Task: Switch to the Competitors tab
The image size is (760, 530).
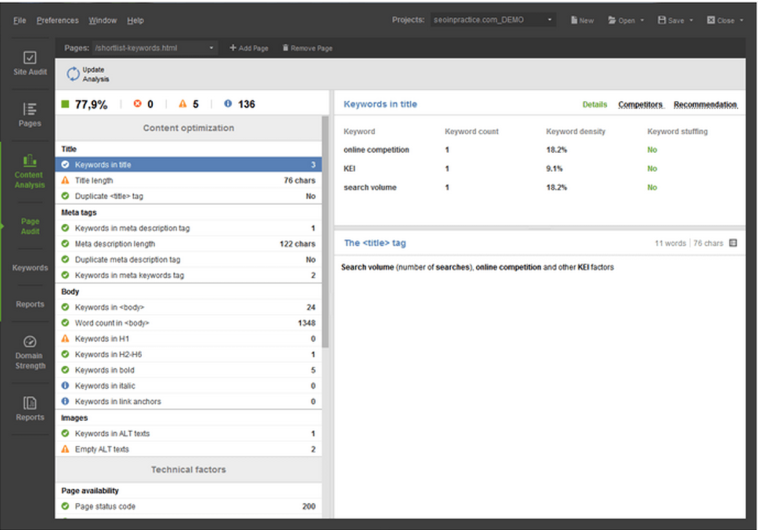Action: pyautogui.click(x=640, y=104)
